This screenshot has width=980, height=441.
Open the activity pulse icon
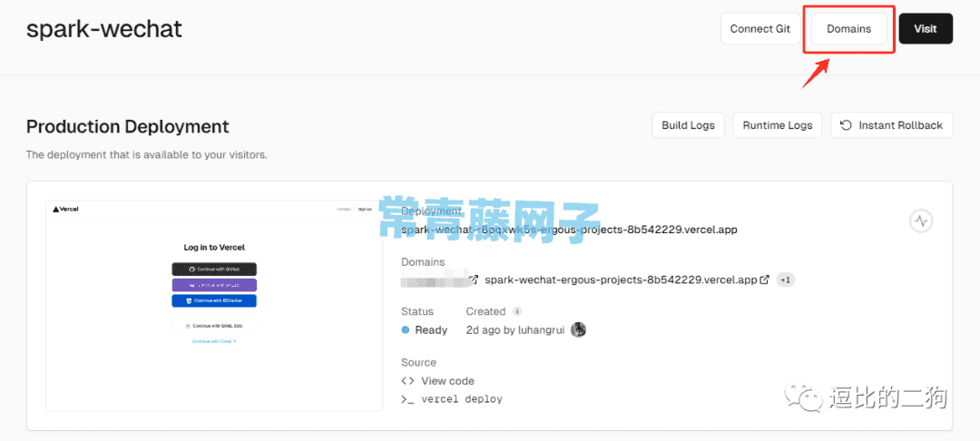coord(921,220)
